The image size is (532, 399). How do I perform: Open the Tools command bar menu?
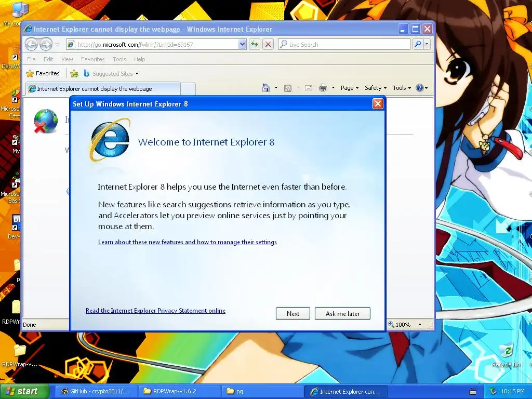pyautogui.click(x=402, y=88)
